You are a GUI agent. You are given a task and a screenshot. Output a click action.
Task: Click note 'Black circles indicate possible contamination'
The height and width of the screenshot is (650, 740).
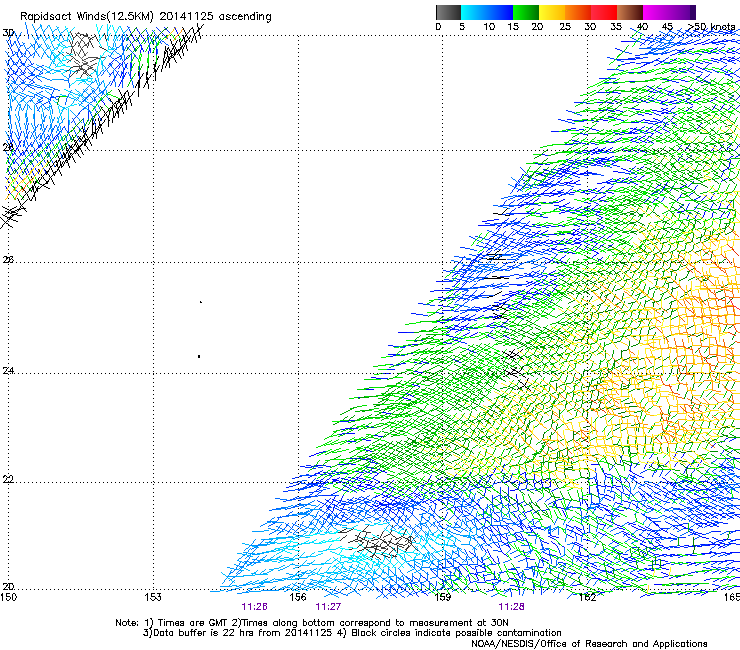coord(456,633)
